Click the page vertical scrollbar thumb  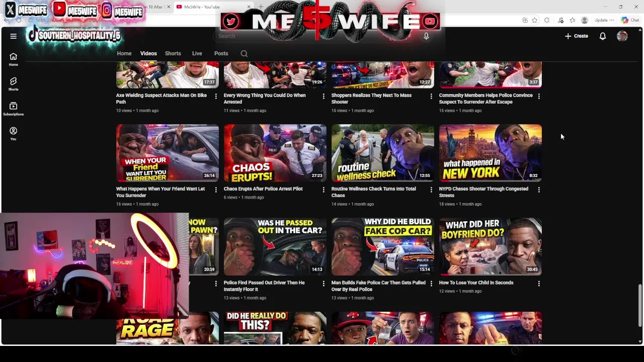[640, 306]
